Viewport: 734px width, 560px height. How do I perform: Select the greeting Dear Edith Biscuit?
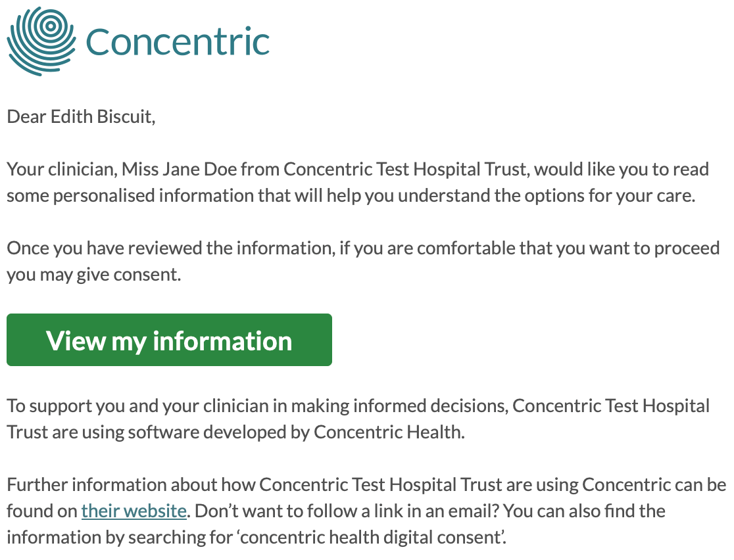point(81,116)
